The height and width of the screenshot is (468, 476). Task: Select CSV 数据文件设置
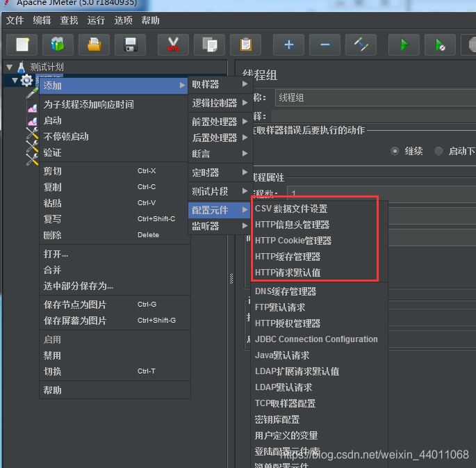click(x=320, y=209)
